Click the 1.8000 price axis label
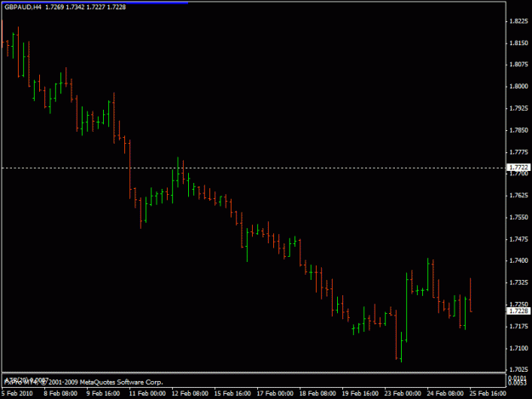 pyautogui.click(x=518, y=87)
